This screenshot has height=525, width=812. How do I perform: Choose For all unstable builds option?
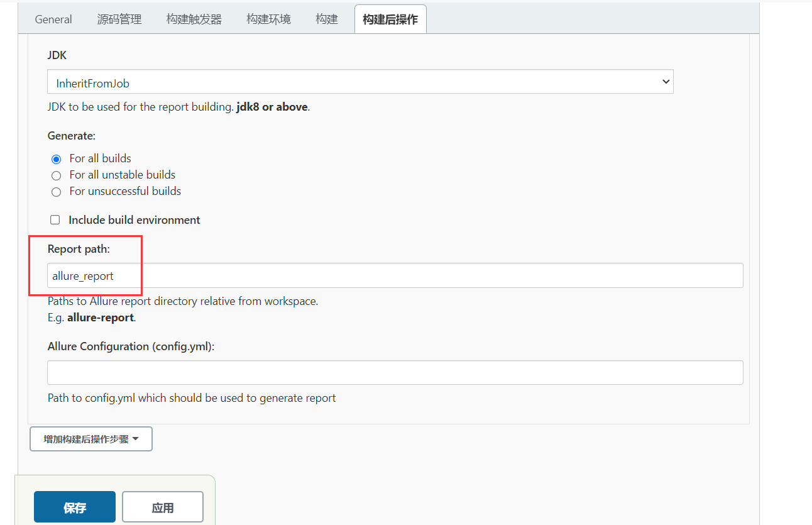57,175
